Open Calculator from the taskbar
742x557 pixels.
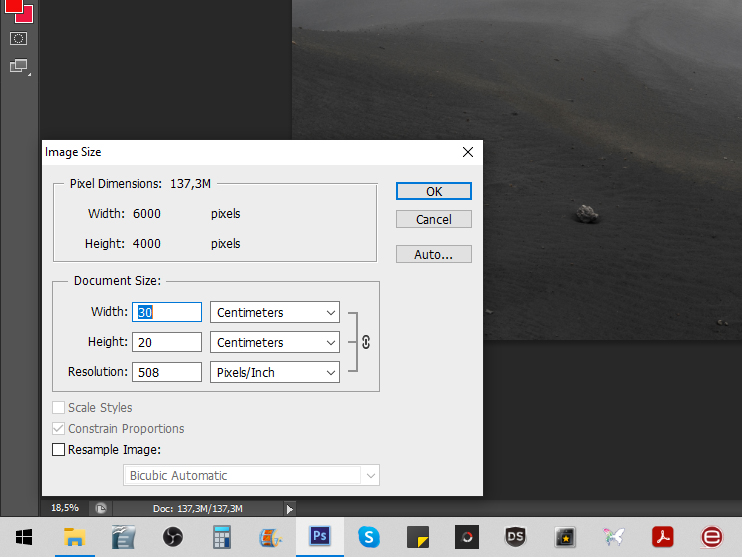(222, 537)
